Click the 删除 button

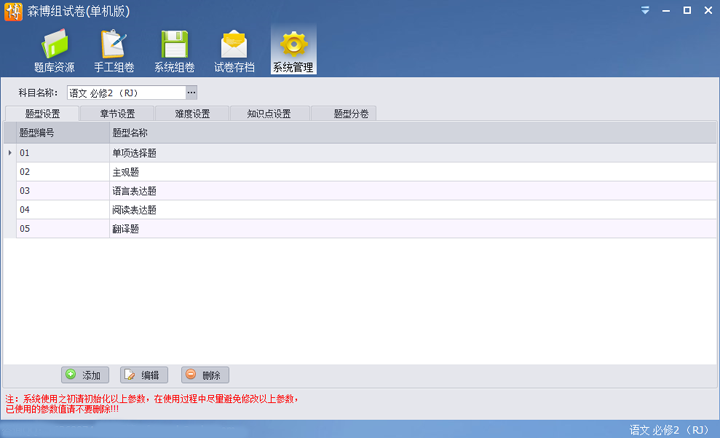[x=205, y=375]
